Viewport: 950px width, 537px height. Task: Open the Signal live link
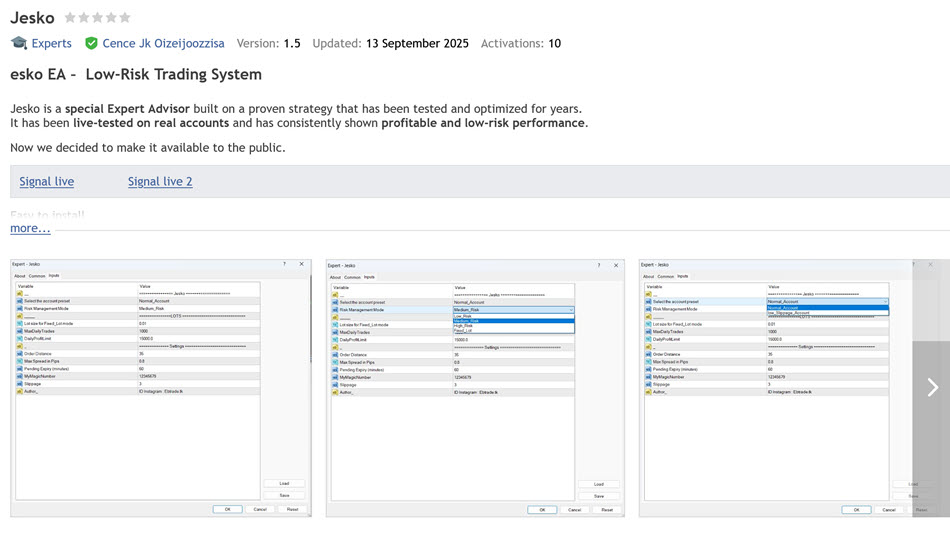pos(46,181)
